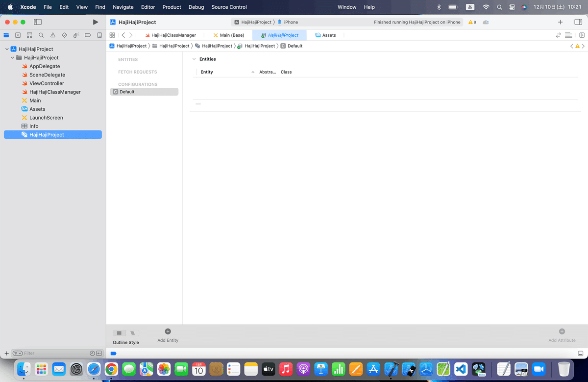Open the Debug navigator icon
588x382 pixels.
tap(76, 35)
